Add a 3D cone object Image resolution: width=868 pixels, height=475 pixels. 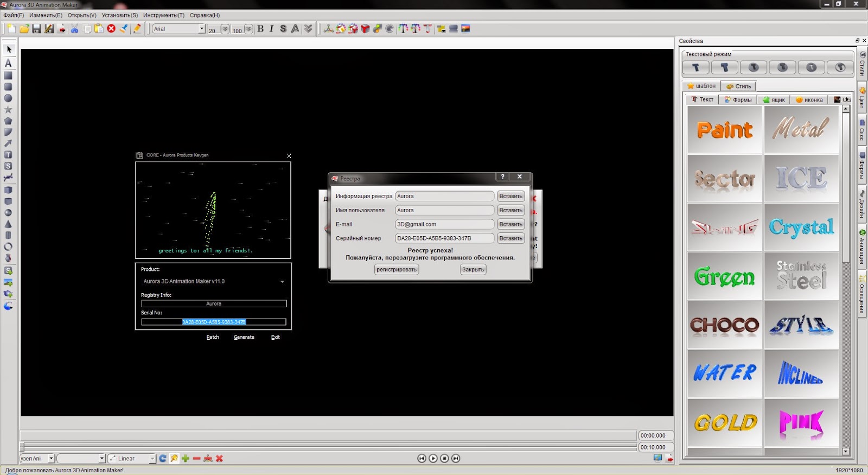click(8, 224)
